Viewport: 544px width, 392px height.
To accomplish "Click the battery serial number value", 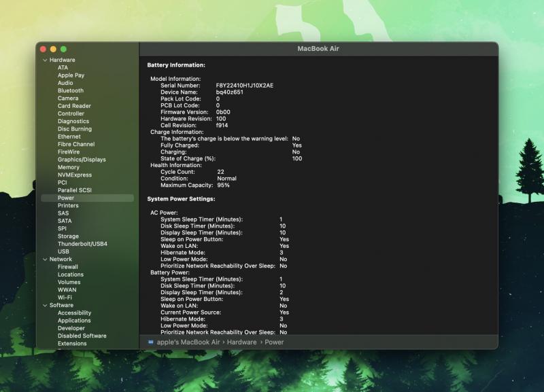I will (x=245, y=86).
